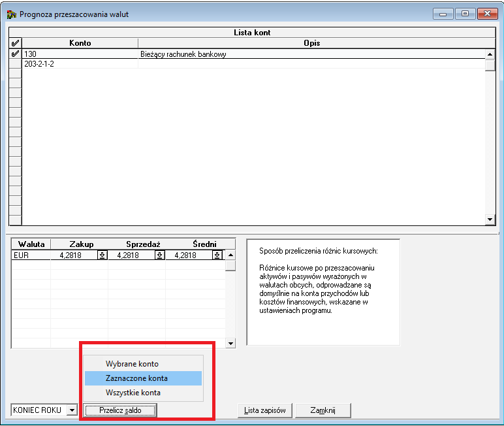The height and width of the screenshot is (426, 504).
Task: Click account list scrollbar thumb
Action: click(x=490, y=65)
